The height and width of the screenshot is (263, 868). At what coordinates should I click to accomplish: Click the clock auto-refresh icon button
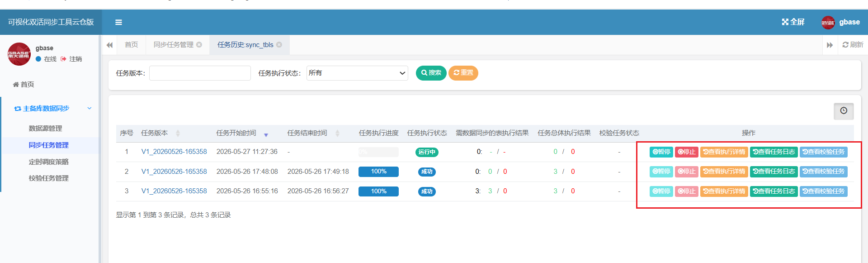(844, 111)
